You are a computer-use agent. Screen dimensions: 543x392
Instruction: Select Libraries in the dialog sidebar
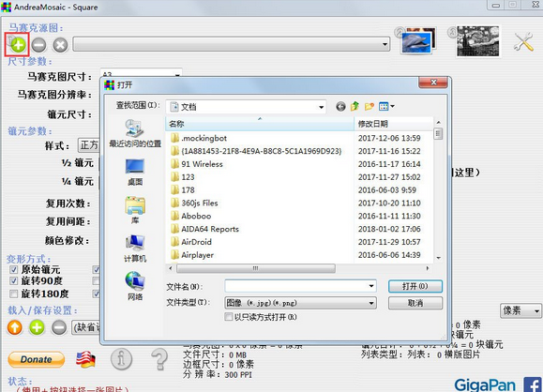pyautogui.click(x=135, y=210)
